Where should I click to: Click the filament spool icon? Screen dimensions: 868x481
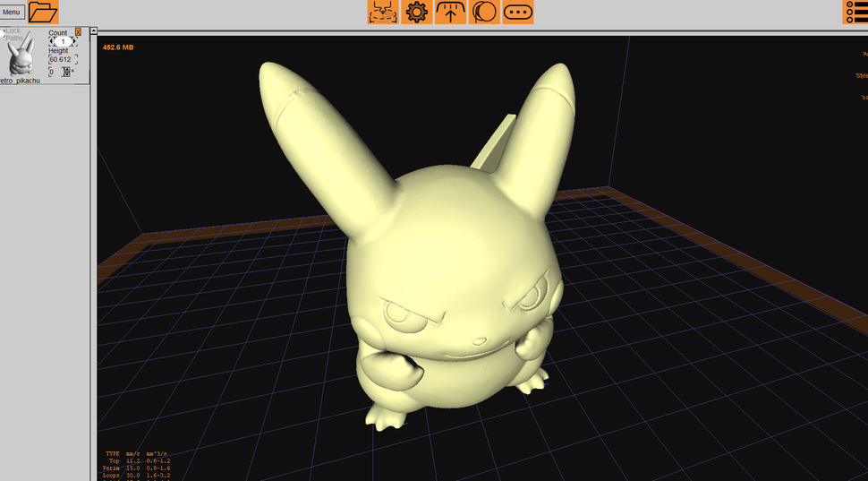[x=484, y=12]
